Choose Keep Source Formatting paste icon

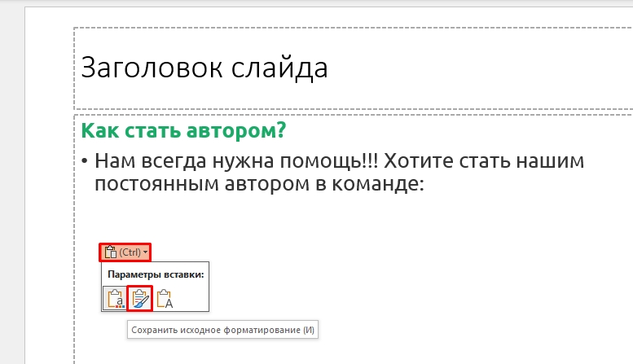pyautogui.click(x=140, y=299)
